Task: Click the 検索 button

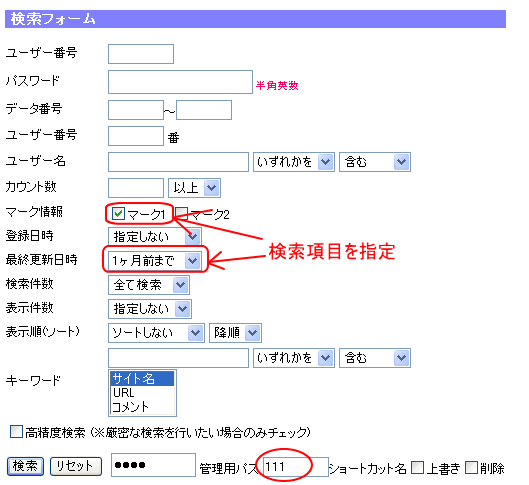Action: (25, 466)
